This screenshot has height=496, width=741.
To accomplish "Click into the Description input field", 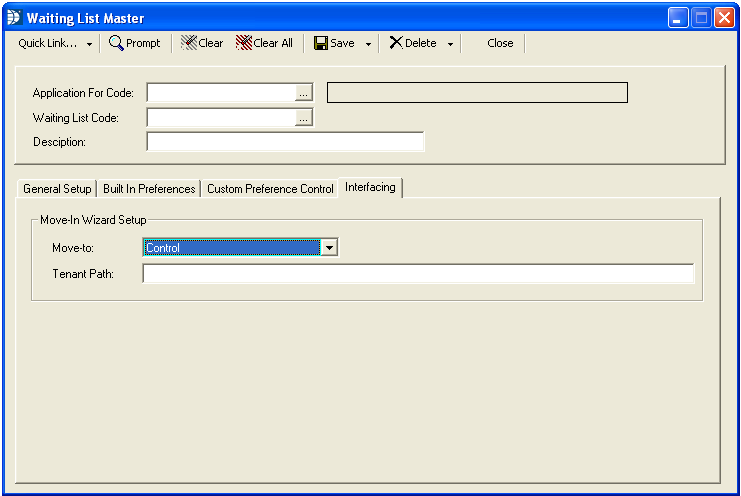I will click(285, 142).
